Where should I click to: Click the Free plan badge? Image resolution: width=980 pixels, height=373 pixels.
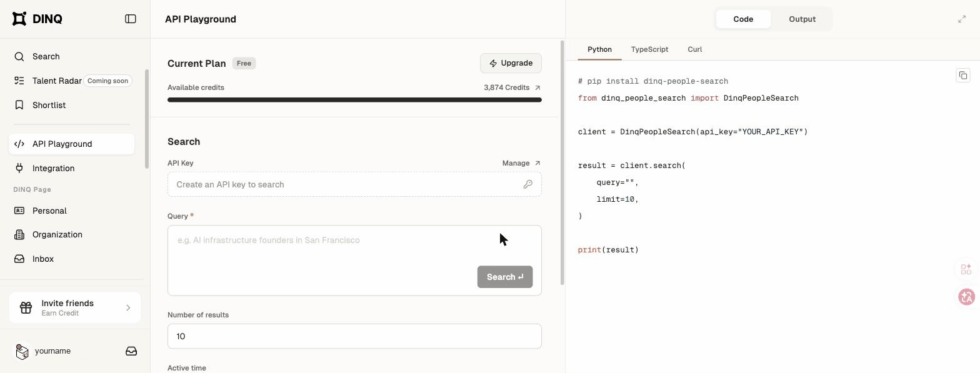(x=244, y=63)
